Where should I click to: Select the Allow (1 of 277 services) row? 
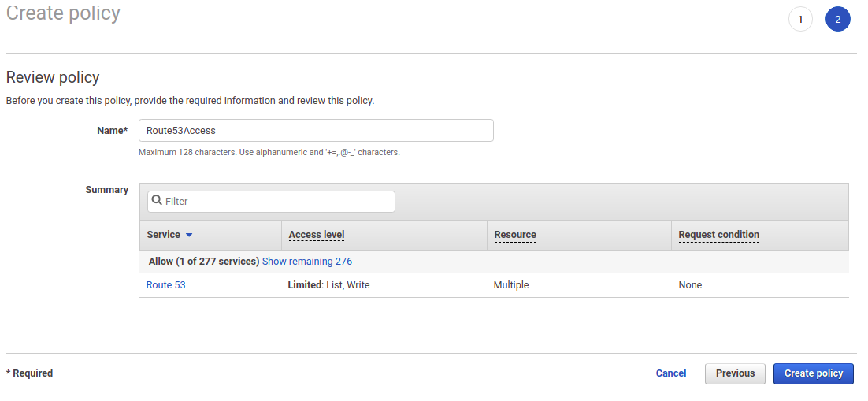point(494,262)
